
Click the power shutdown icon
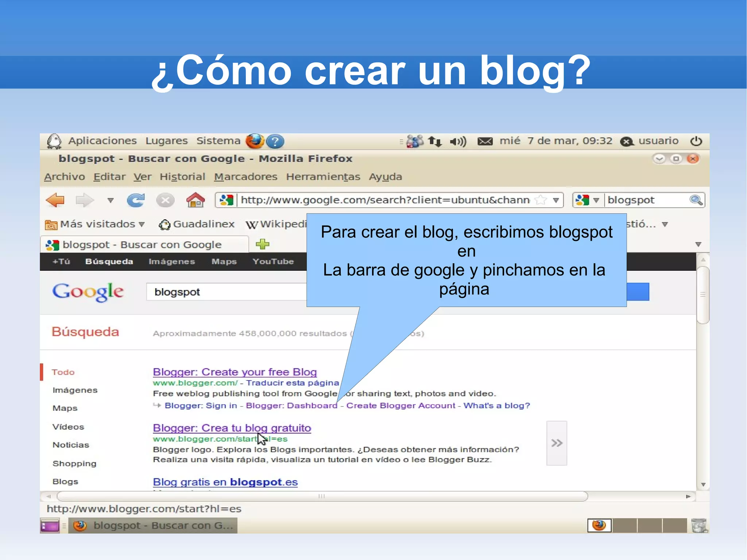696,141
